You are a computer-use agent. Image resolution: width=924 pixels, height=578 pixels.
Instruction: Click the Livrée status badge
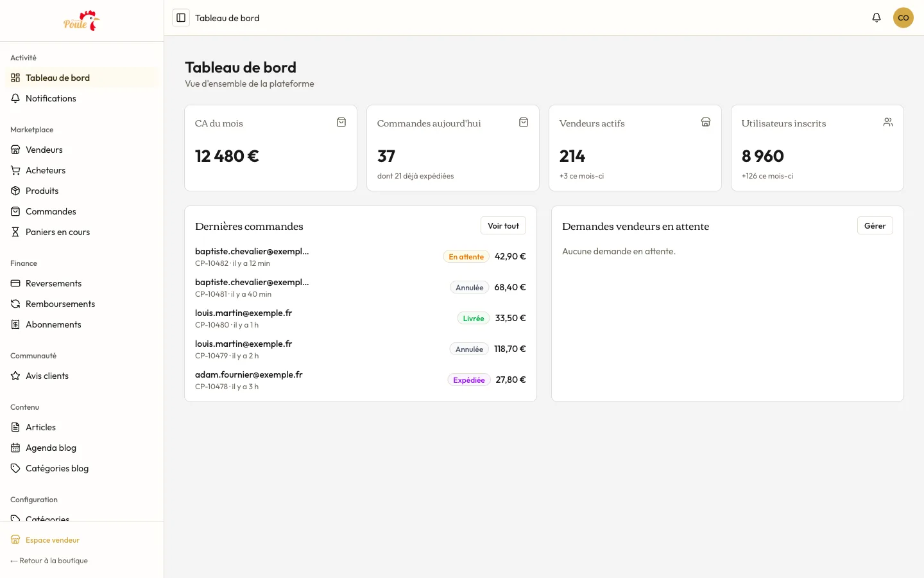[474, 318]
